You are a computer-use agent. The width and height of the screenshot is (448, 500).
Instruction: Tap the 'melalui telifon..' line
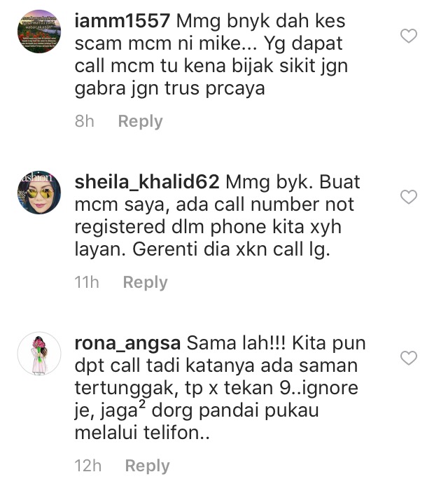[x=142, y=433]
